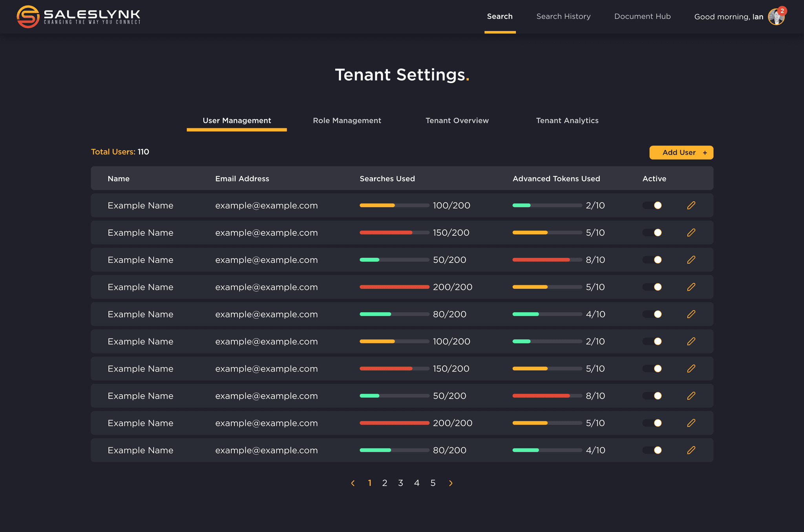Image resolution: width=804 pixels, height=532 pixels.
Task: Click the edit icon for second user row
Action: coord(691,233)
